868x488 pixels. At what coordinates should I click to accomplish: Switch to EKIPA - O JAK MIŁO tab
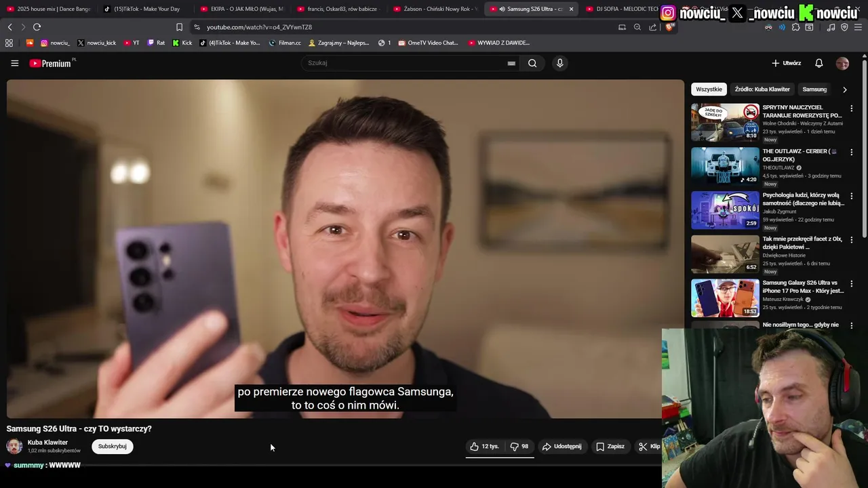tap(242, 9)
